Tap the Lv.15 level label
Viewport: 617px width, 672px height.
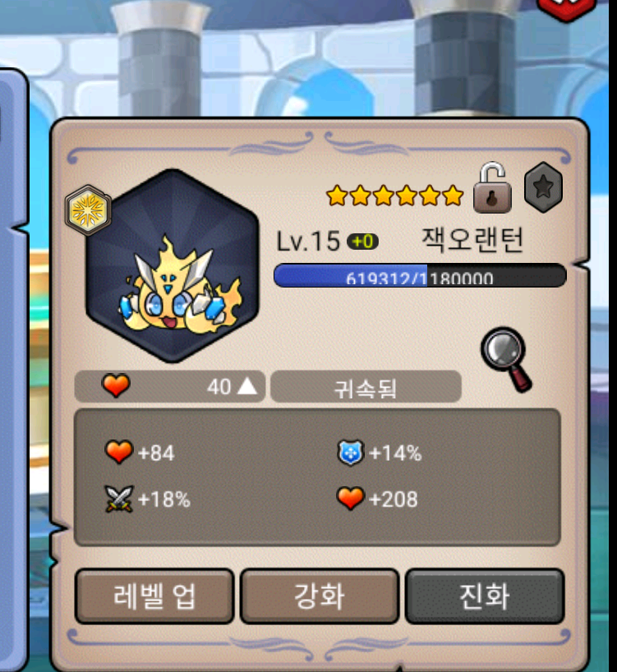308,242
